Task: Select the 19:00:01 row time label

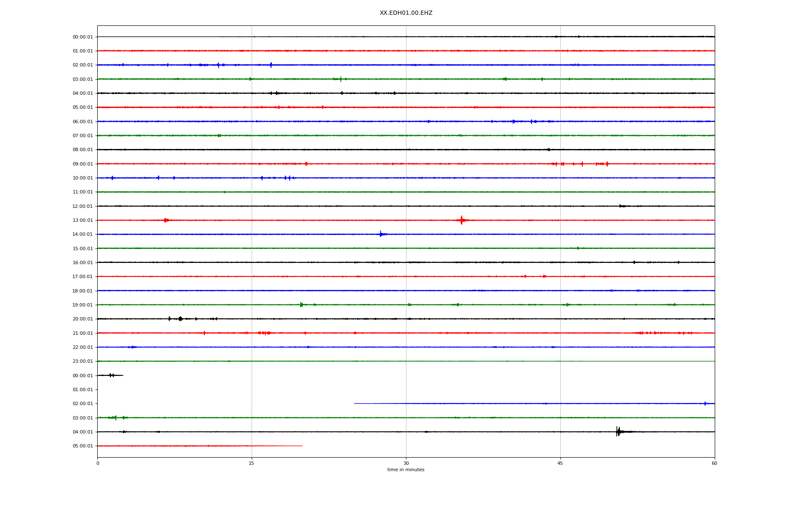Action: click(x=82, y=305)
